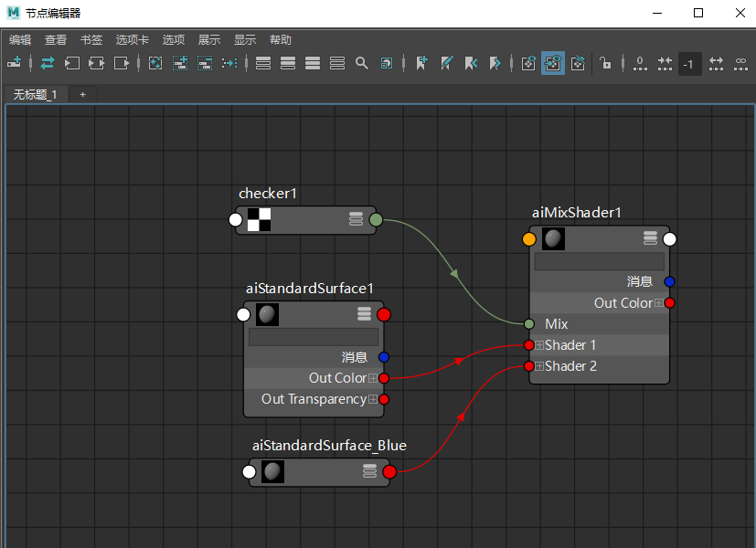Click checker1's white input port

point(235,220)
